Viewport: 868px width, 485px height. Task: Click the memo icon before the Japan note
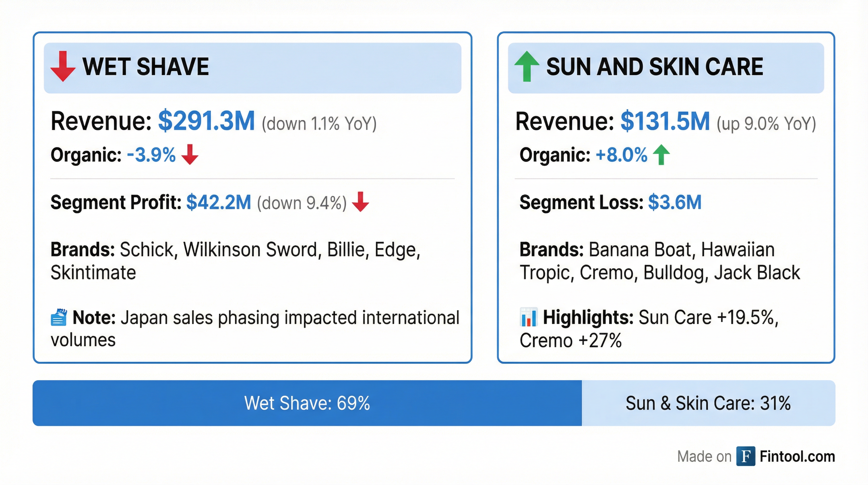59,317
